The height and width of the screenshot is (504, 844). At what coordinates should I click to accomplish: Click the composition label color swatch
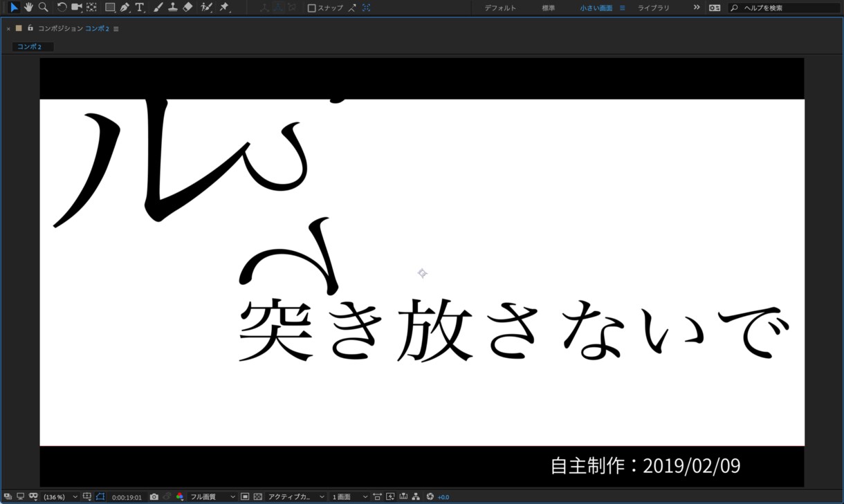pyautogui.click(x=19, y=28)
